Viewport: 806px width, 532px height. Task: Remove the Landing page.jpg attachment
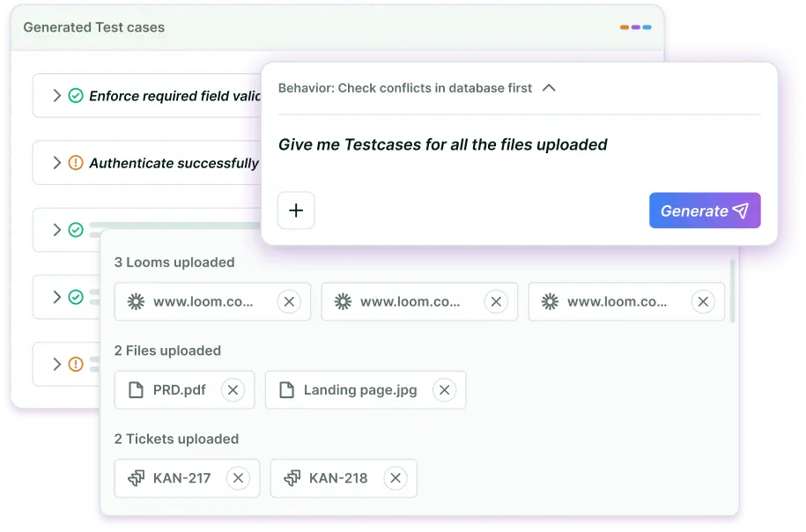point(444,389)
